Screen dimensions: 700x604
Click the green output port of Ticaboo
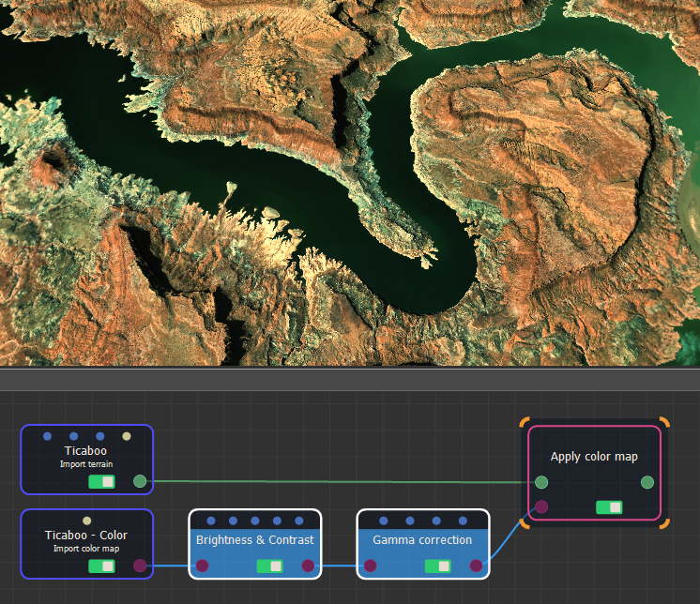click(x=140, y=481)
